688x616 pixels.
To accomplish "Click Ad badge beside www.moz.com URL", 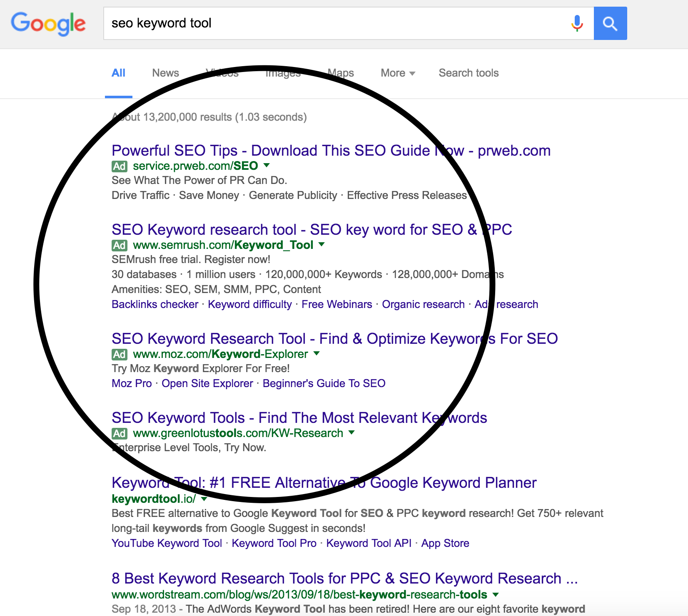I will [120, 354].
